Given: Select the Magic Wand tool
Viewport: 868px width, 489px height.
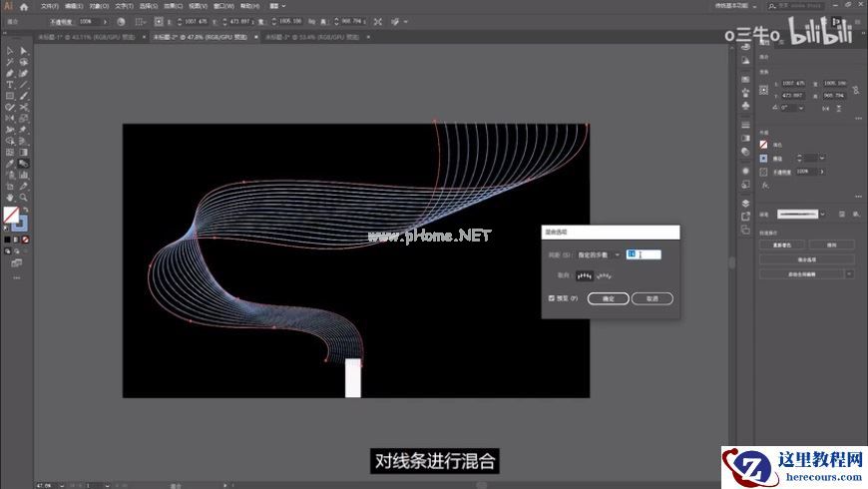Looking at the screenshot, I should 10,62.
